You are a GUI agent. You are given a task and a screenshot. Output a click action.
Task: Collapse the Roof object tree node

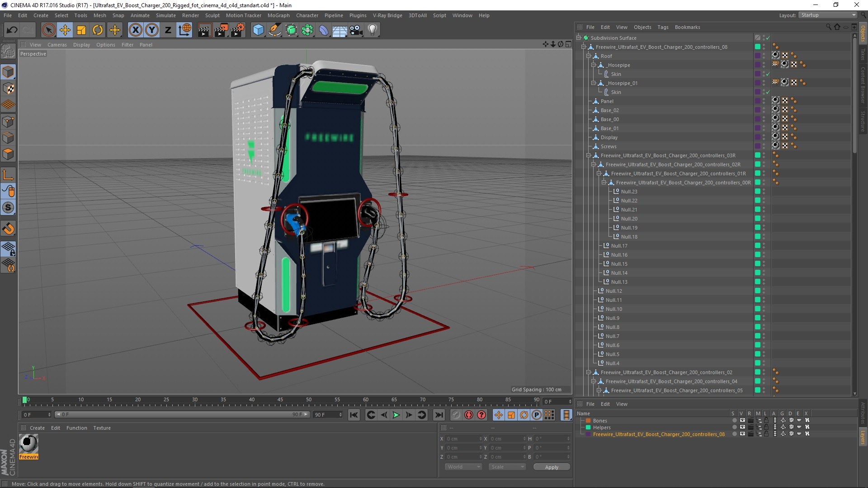point(589,56)
